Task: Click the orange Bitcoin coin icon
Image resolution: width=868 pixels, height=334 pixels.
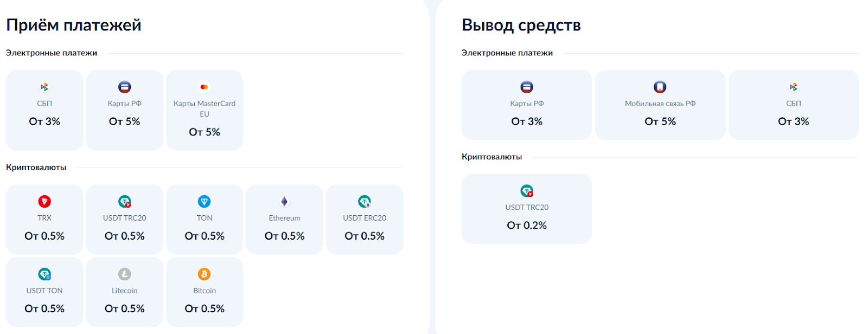Action: click(205, 274)
